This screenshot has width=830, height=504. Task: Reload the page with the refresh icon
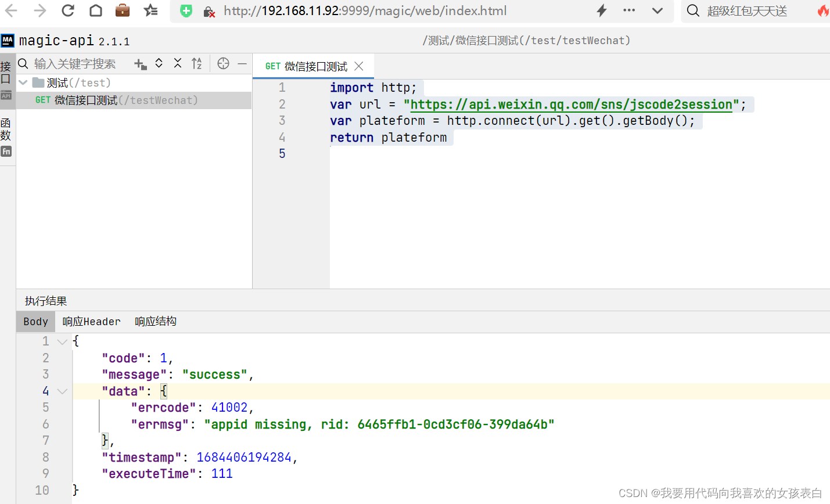click(68, 10)
